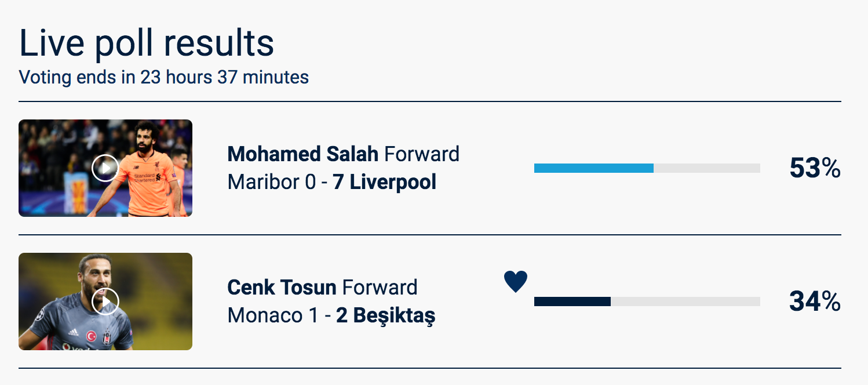Click the heart icon beside Tosun's vote bar
The height and width of the screenshot is (385, 868).
click(516, 282)
